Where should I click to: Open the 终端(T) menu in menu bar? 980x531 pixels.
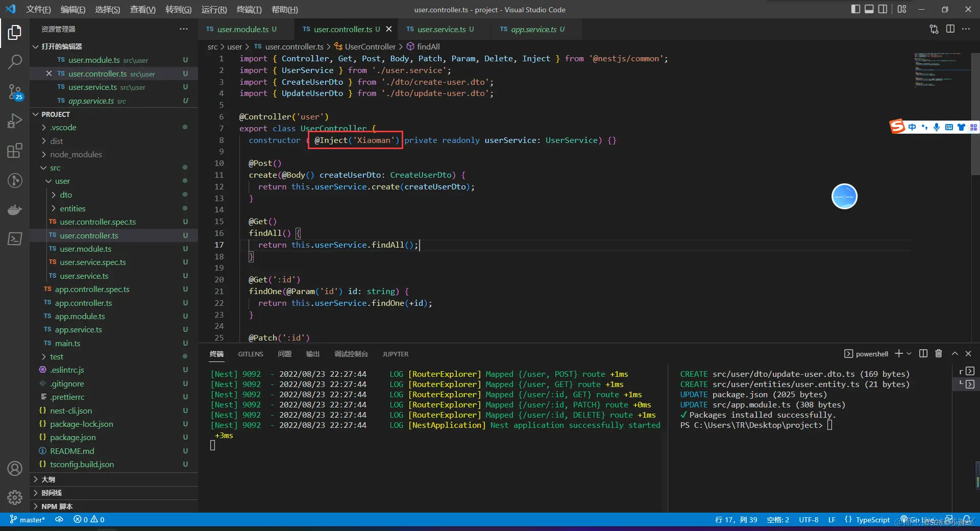coord(249,9)
